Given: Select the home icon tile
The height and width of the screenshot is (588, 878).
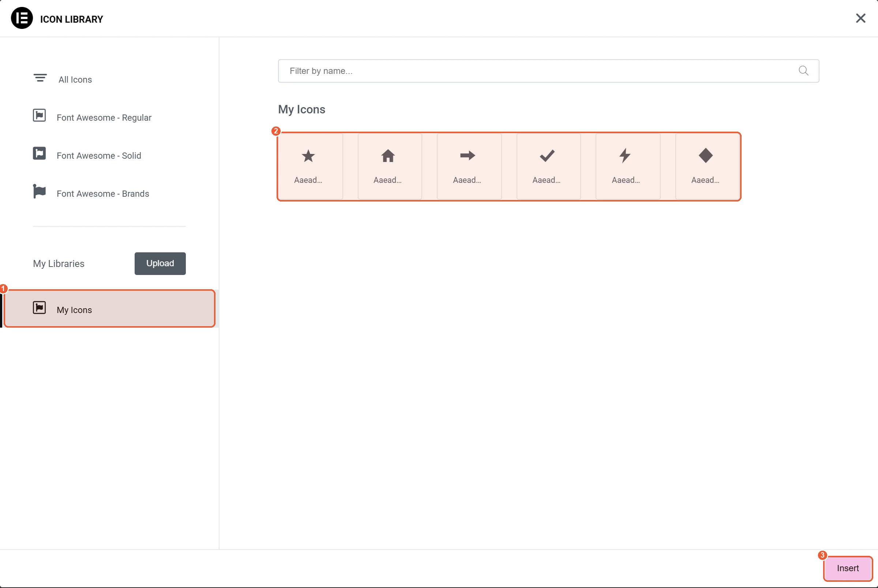Looking at the screenshot, I should 390,166.
